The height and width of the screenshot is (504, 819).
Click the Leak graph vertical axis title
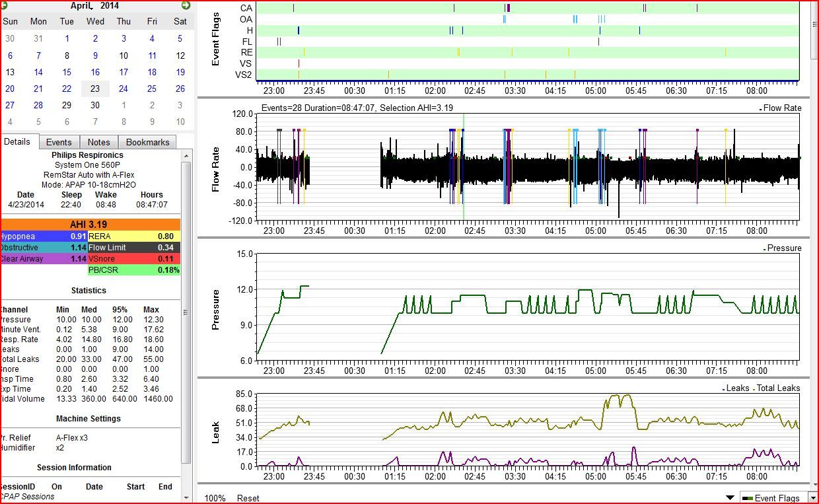tap(216, 432)
